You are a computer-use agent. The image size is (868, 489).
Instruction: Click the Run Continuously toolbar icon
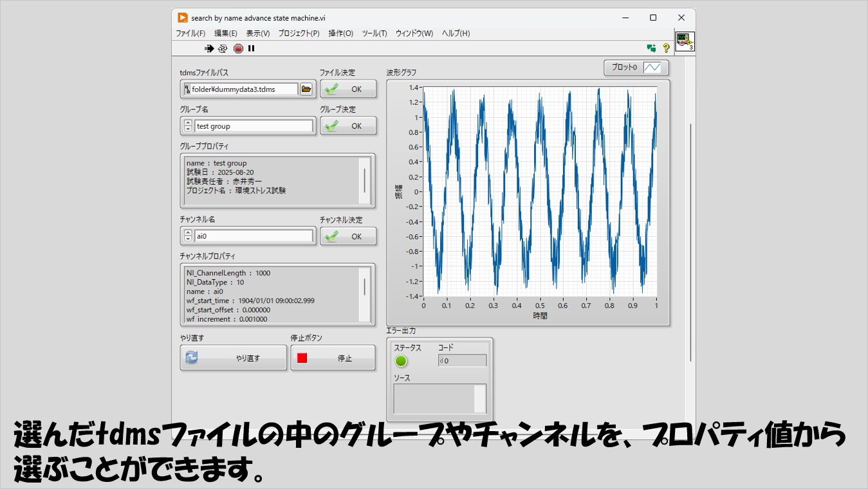(x=223, y=48)
